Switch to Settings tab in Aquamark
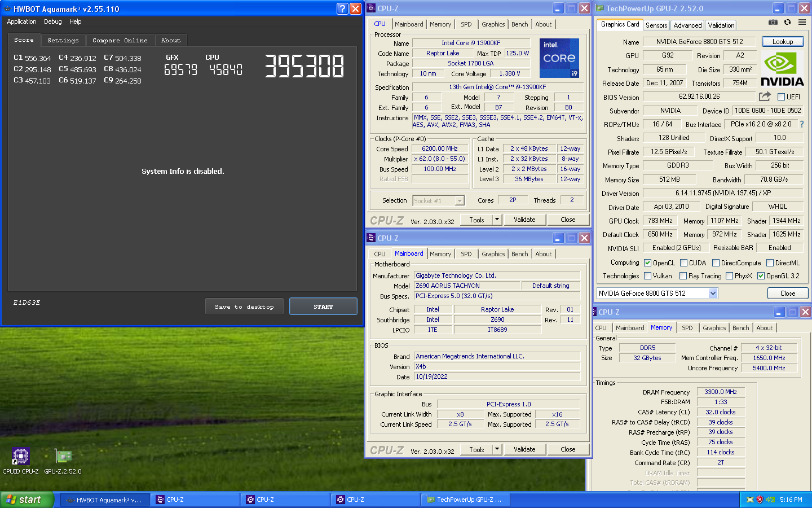Viewport: 812px width, 508px height. click(63, 41)
